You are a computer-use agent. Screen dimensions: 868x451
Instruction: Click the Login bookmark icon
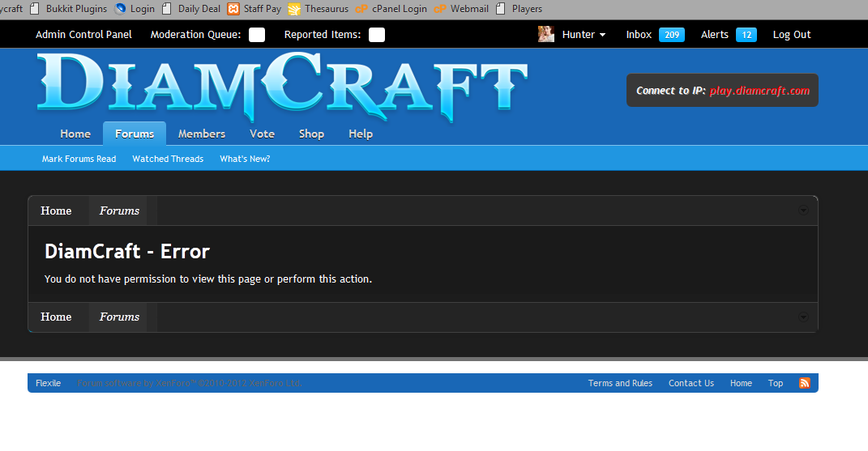tap(121, 9)
